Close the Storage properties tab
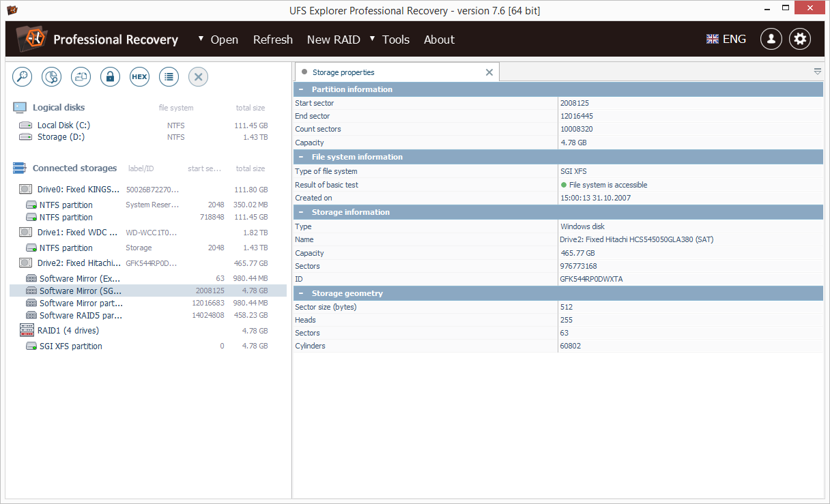Screen dimensions: 830x504 coord(489,72)
